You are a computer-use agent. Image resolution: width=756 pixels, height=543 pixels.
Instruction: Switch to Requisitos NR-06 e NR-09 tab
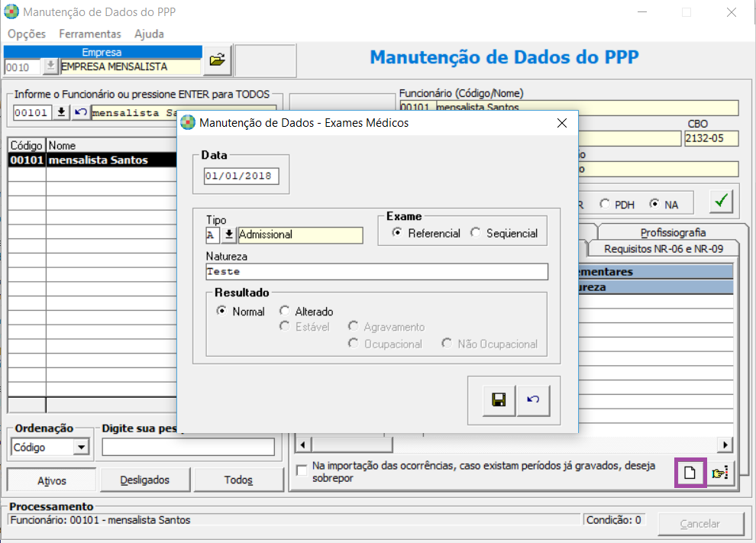coord(664,249)
